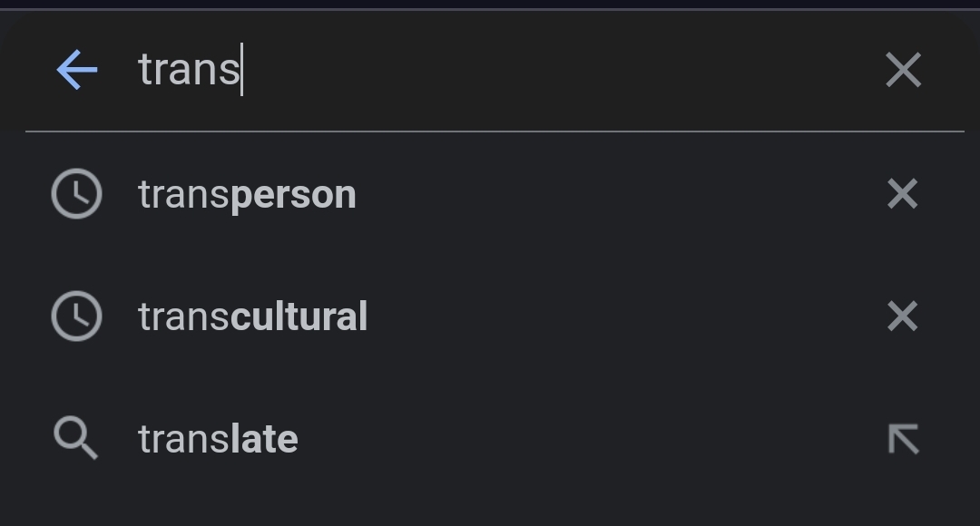Select the transcultural search suggestion

click(252, 317)
